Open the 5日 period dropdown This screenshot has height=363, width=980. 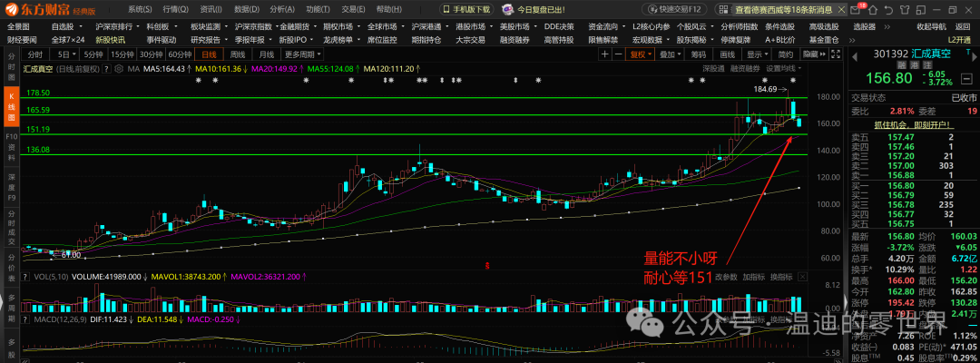click(x=64, y=54)
